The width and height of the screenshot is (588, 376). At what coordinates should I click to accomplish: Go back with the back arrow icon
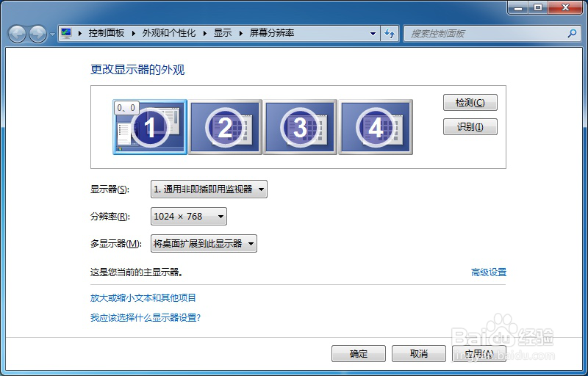[17, 34]
